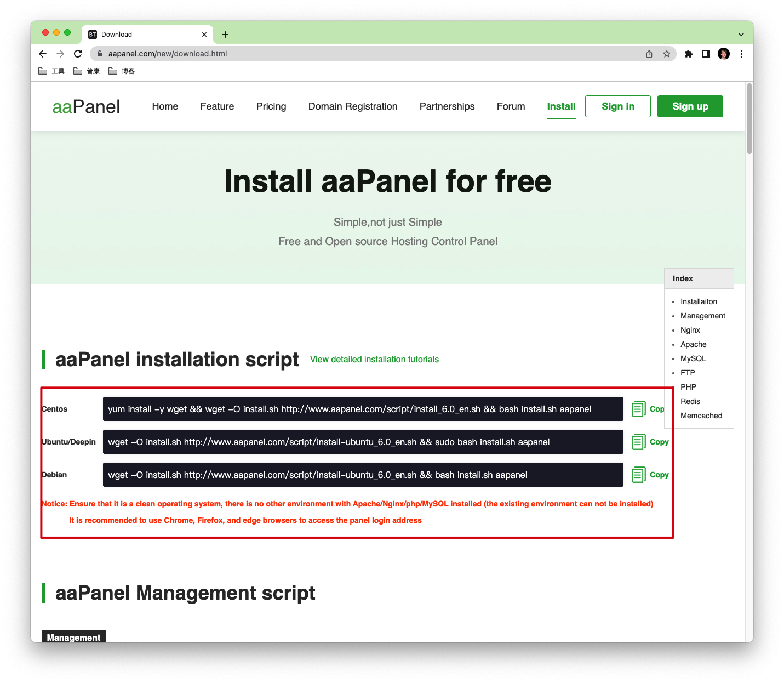784x683 pixels.
Task: Click the 'aaPanel Management script' heading
Action: (x=185, y=593)
